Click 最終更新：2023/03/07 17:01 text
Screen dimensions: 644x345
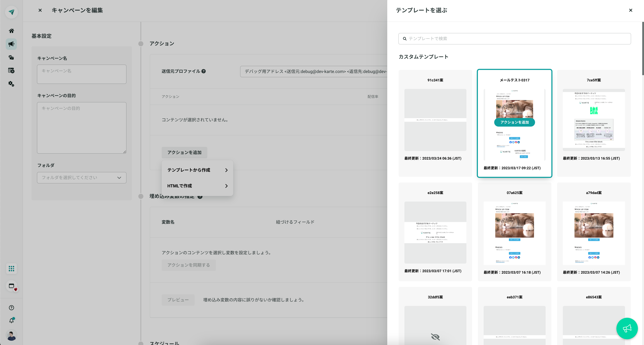(433, 271)
